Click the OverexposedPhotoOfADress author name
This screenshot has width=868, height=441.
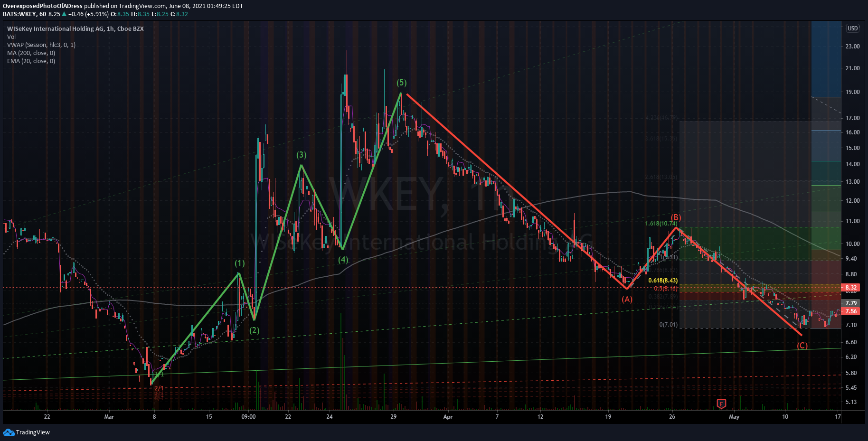point(43,6)
